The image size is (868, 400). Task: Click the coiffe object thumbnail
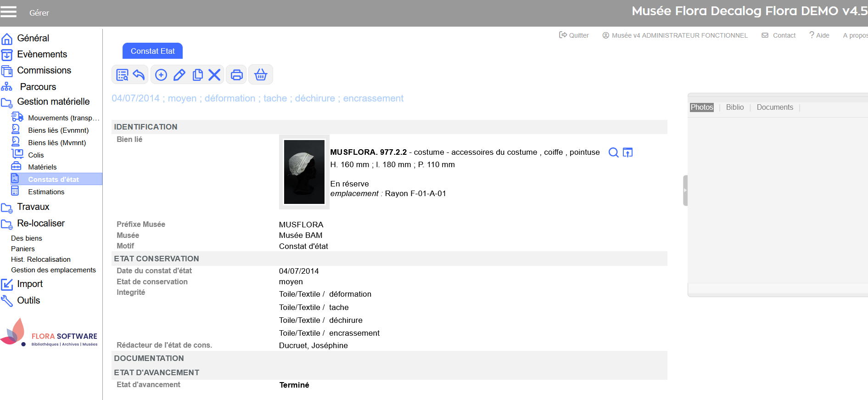pyautogui.click(x=304, y=172)
